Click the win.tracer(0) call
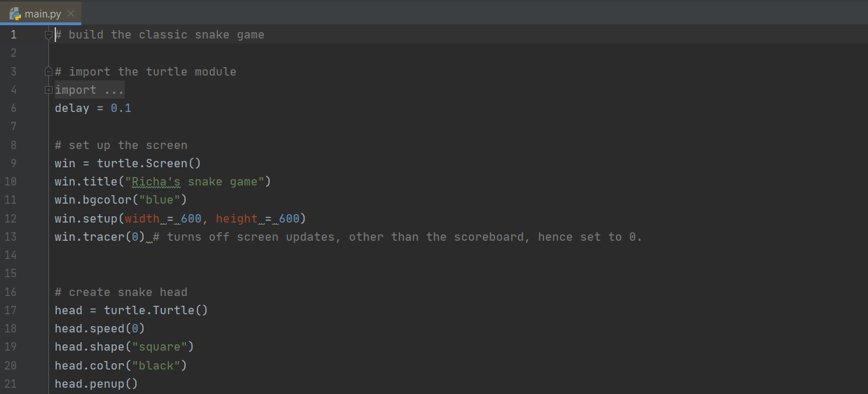868x394 pixels. coord(100,237)
